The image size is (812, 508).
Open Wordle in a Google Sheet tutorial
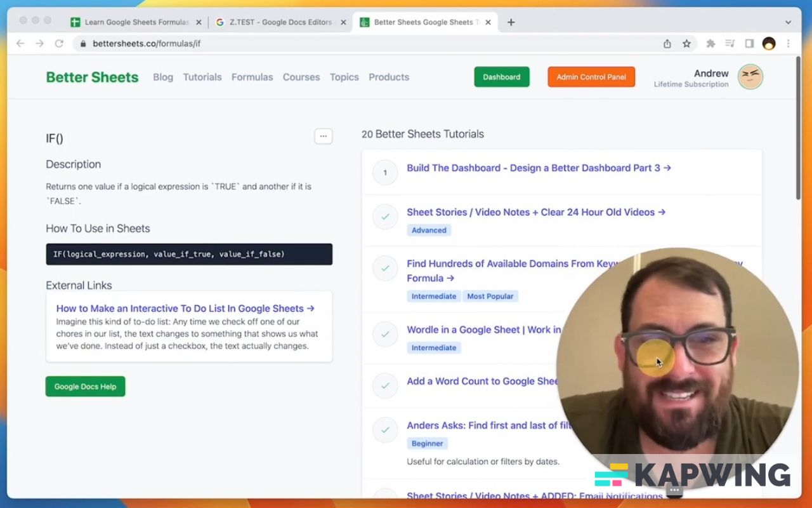483,330
